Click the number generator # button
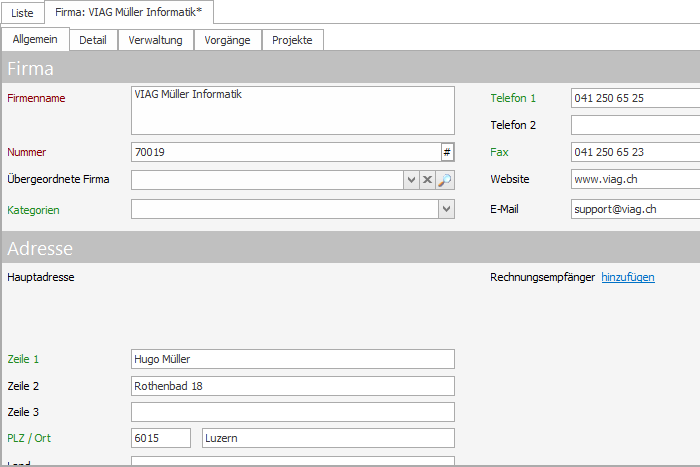Image resolution: width=700 pixels, height=467 pixels. click(447, 152)
